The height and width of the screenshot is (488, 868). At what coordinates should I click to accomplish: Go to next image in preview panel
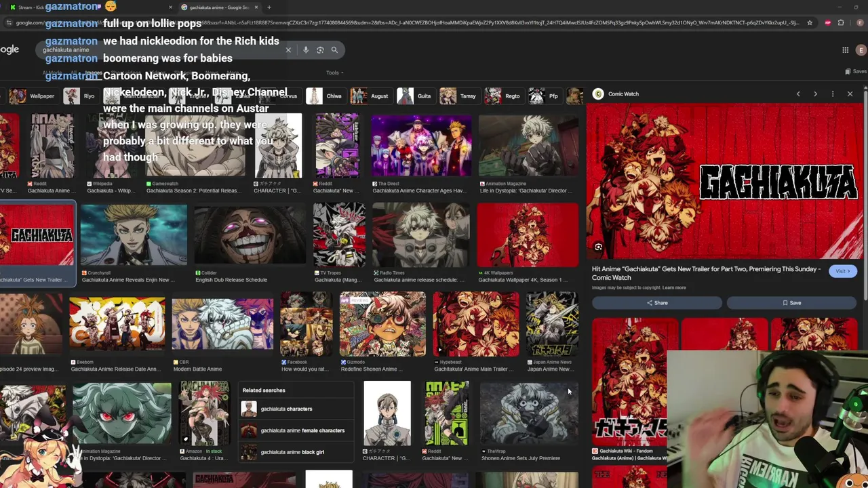[x=815, y=94]
